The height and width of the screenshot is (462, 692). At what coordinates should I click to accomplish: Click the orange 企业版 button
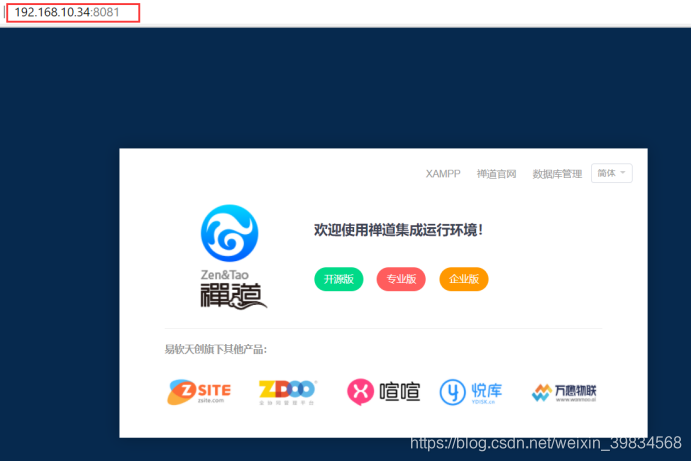coord(464,279)
